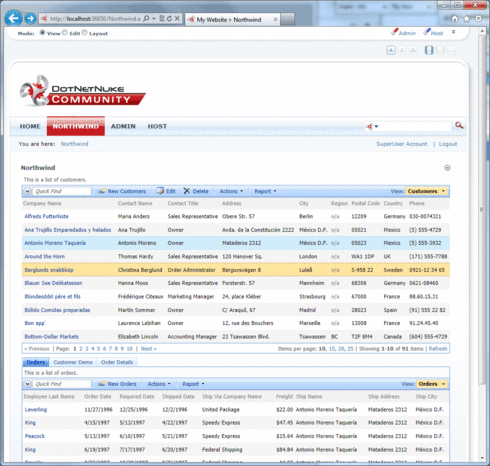Open Bottom-Dollar Markets company link
Screen dimensions: 490x466
[x=52, y=336]
